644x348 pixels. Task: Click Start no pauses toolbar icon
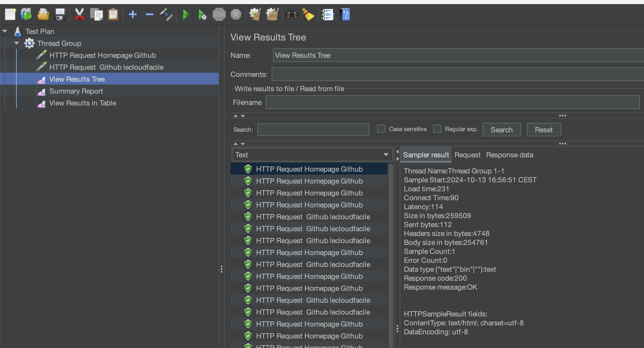202,14
